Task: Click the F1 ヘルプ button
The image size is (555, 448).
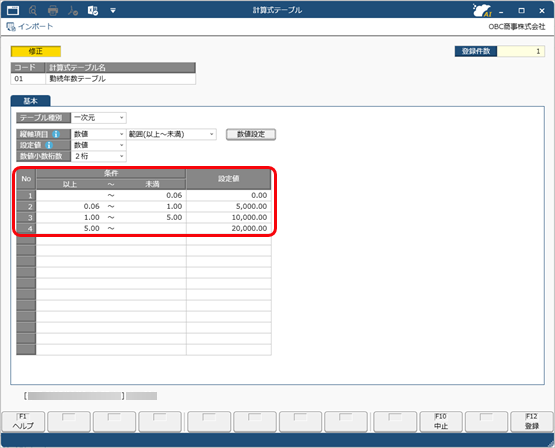Action: (23, 421)
